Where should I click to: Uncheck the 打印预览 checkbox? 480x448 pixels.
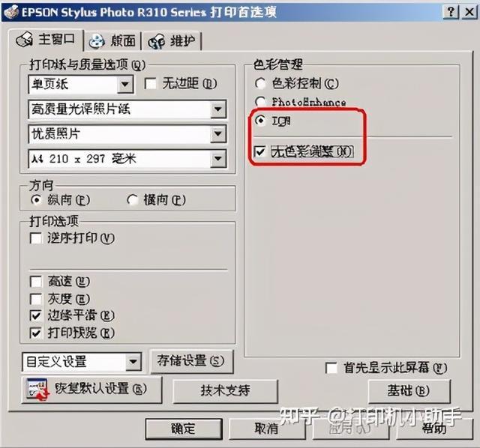point(36,333)
